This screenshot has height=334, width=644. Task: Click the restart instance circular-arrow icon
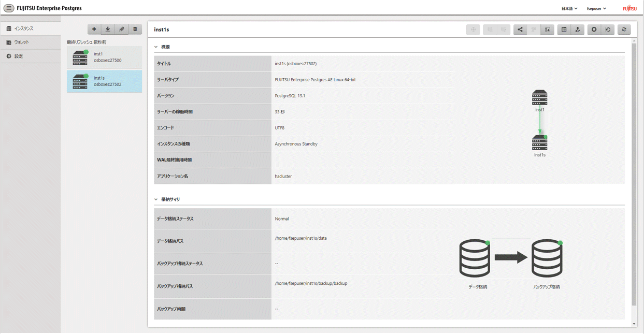[x=608, y=30]
